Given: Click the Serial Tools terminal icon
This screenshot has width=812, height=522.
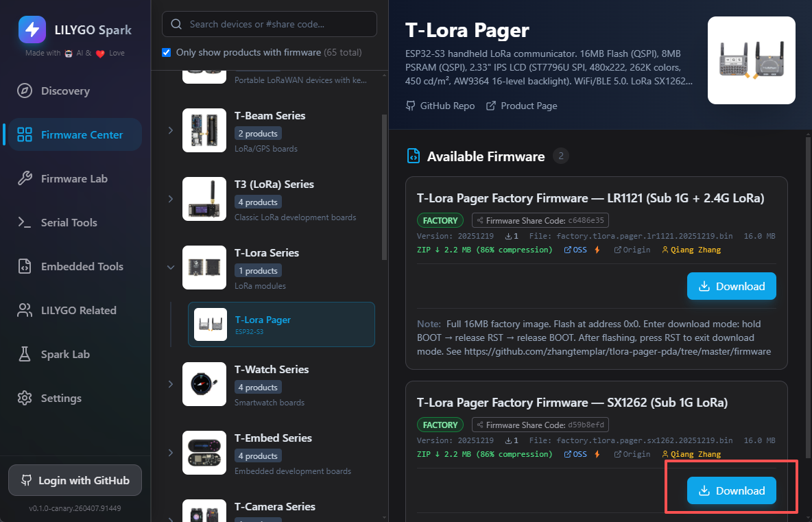Looking at the screenshot, I should (x=25, y=222).
